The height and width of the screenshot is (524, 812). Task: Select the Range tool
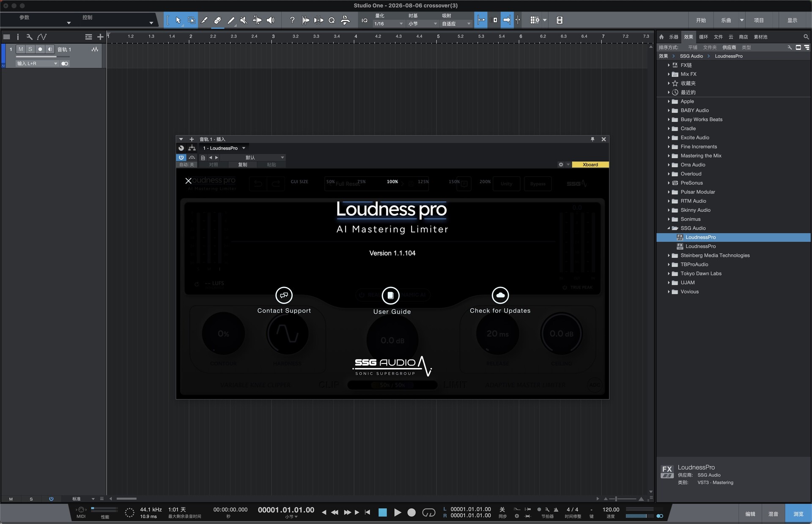192,20
